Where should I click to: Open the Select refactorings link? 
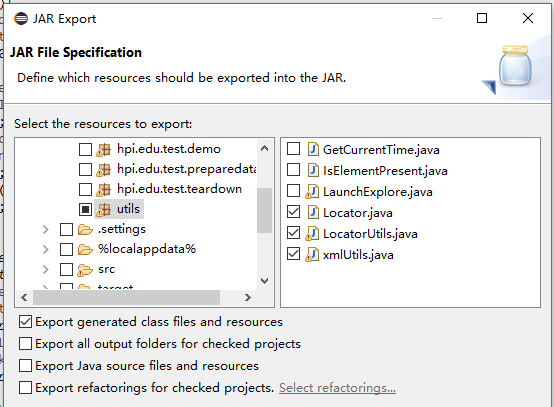pyautogui.click(x=337, y=388)
